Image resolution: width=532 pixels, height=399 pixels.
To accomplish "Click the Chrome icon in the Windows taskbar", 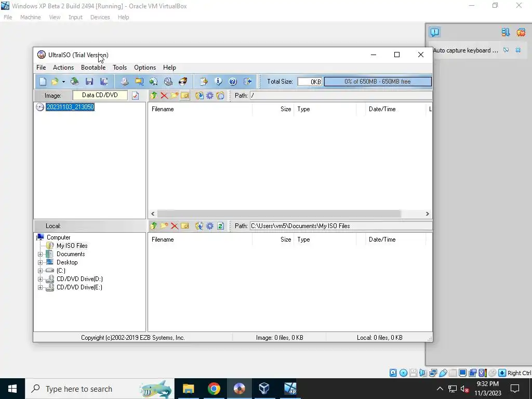I will click(x=214, y=389).
